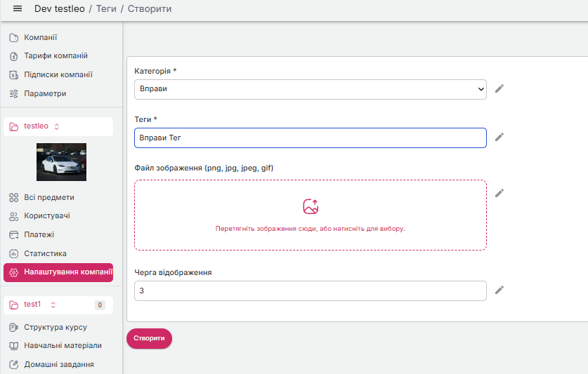Open the hamburger menu icon

tap(18, 9)
